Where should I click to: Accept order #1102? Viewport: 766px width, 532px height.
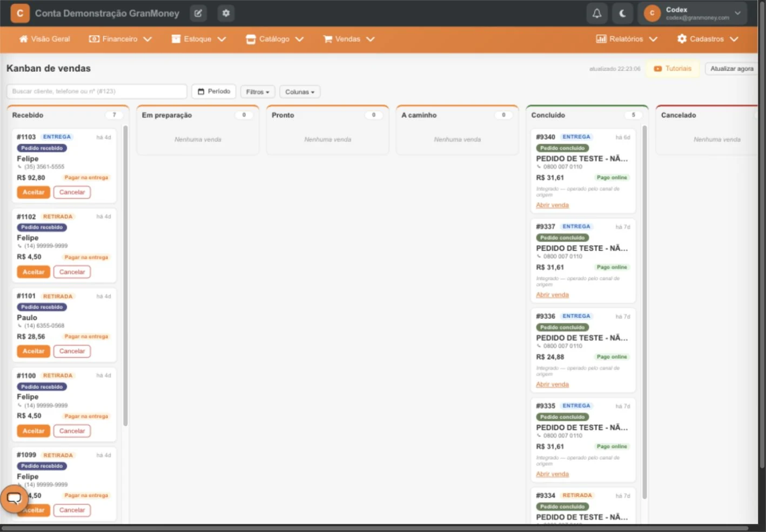[x=33, y=272]
